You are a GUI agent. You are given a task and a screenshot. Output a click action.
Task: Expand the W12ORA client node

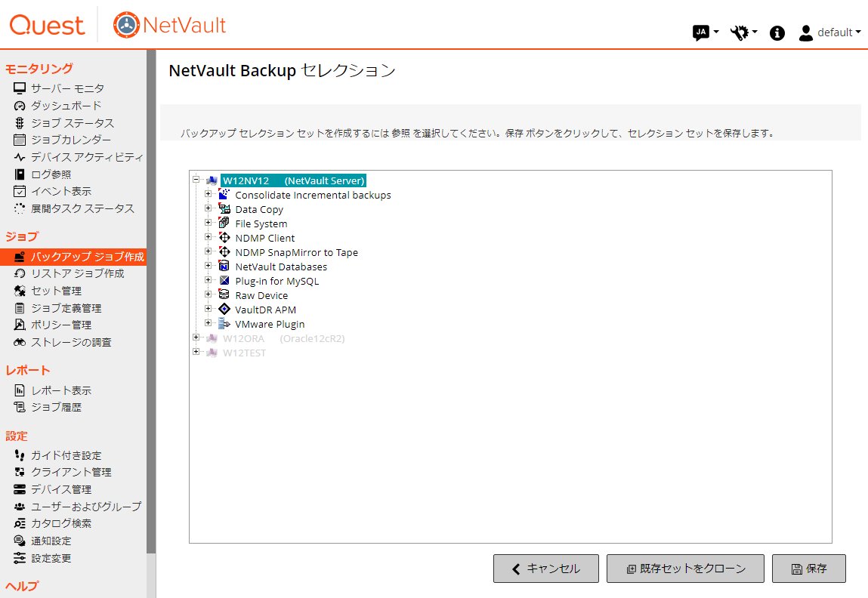pos(196,338)
